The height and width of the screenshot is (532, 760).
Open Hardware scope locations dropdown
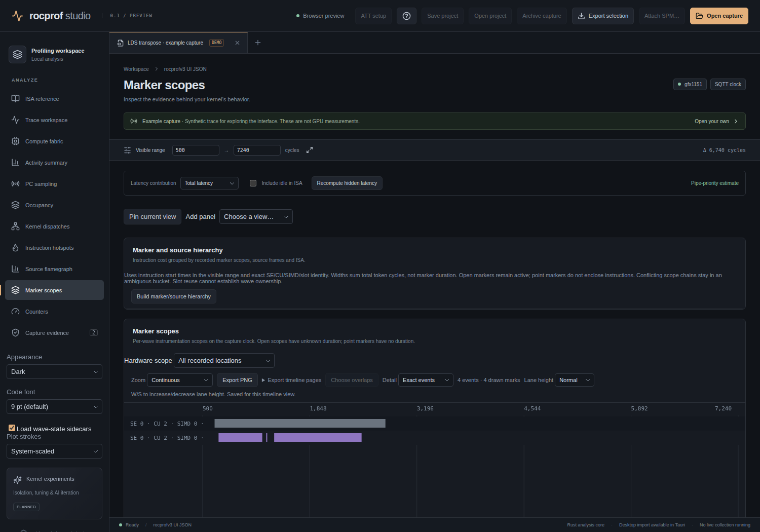[224, 361]
